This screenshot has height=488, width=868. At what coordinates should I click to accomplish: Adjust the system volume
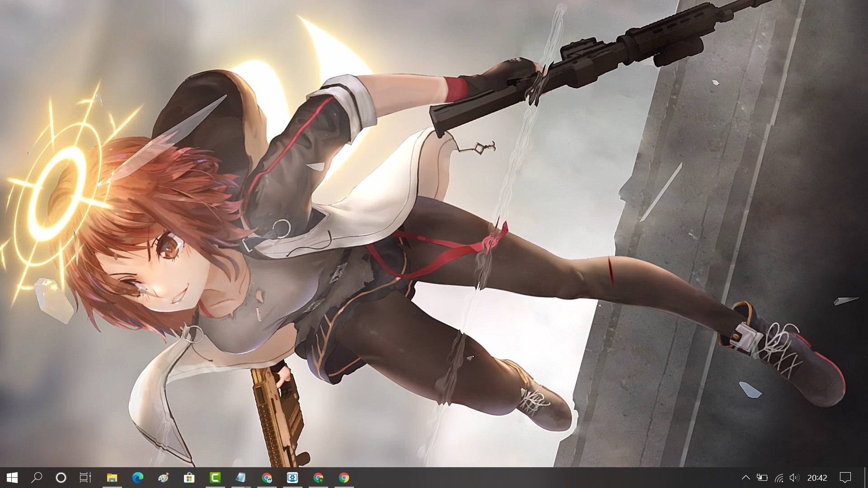pyautogui.click(x=795, y=478)
